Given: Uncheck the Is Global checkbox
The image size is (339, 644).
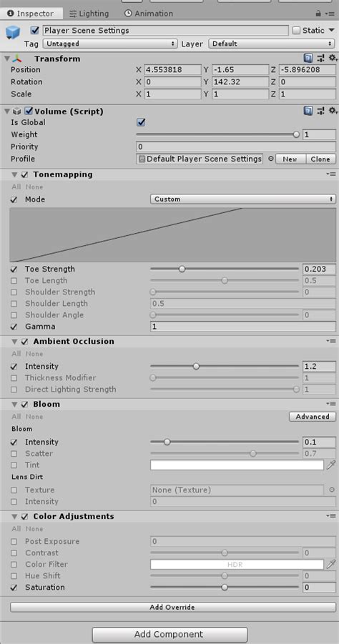Looking at the screenshot, I should tap(141, 122).
